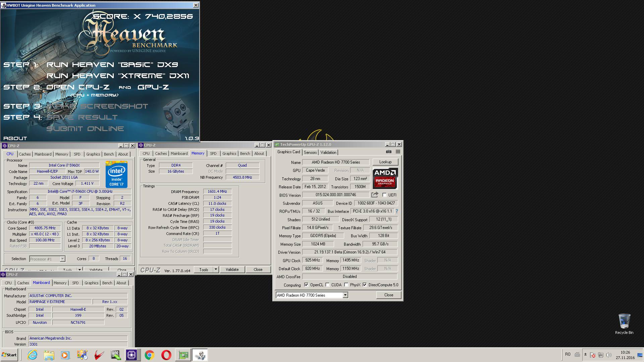Open Internet Explorer from the taskbar
644x362 pixels.
(x=33, y=355)
